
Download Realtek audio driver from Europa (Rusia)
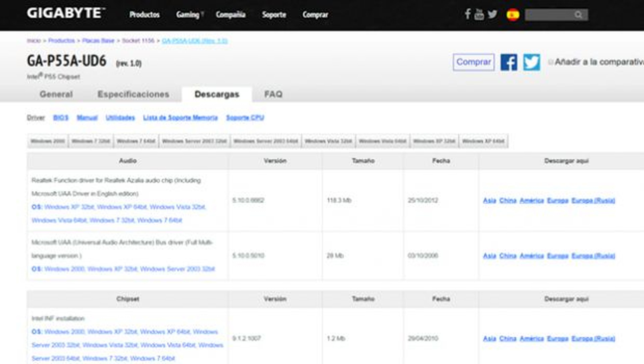pos(593,200)
